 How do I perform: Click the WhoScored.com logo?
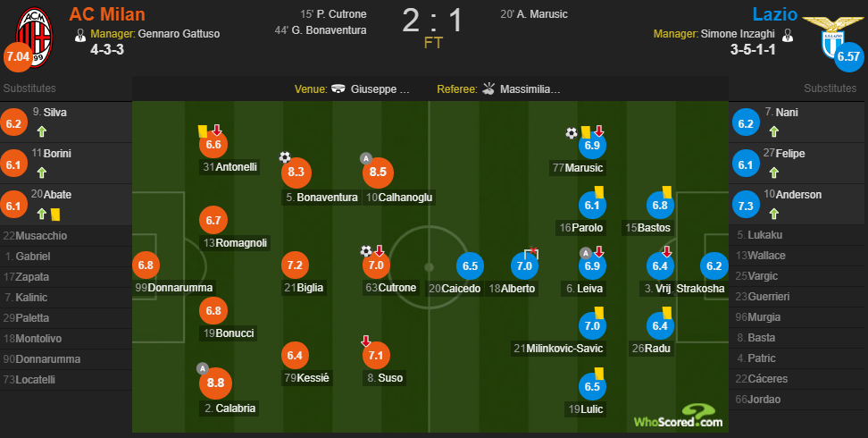678,417
